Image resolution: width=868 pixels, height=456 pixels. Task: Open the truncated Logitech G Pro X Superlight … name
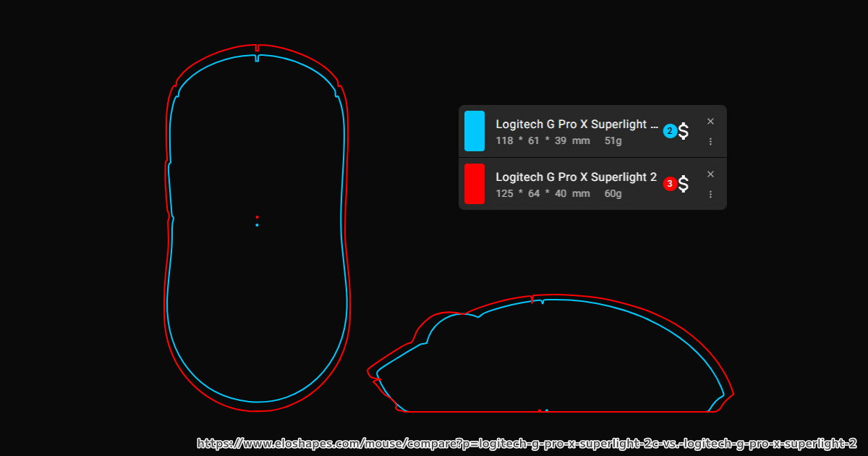[x=576, y=124]
